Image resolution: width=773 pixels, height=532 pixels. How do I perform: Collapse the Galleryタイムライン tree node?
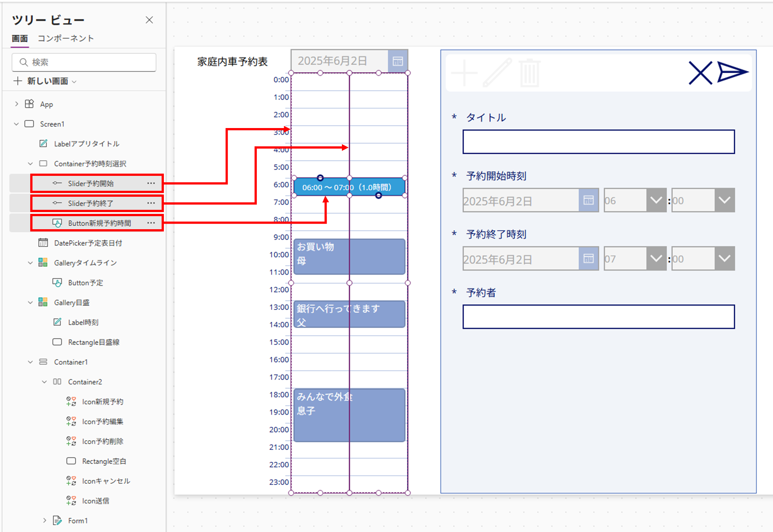(x=30, y=263)
